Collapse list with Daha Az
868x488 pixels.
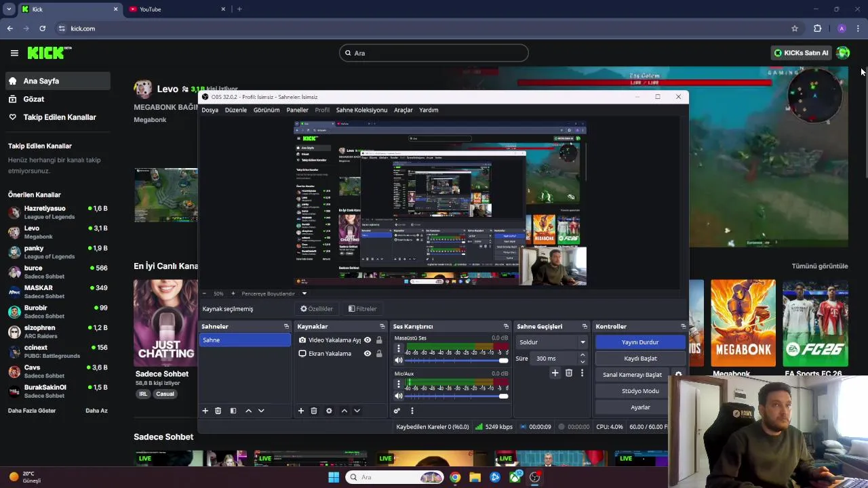[x=96, y=411]
